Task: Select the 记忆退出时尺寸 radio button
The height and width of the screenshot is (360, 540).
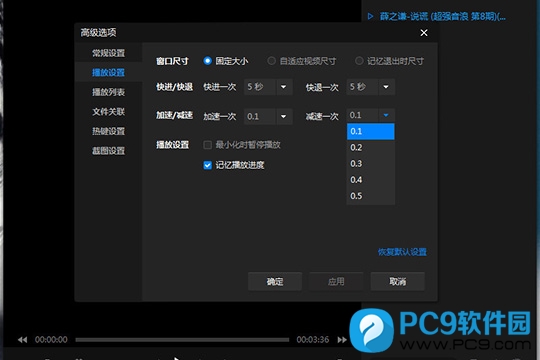Action: coord(359,61)
